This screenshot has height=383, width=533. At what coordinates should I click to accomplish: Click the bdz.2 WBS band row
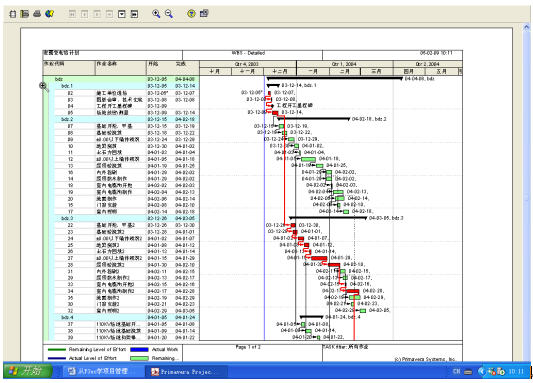pos(127,119)
